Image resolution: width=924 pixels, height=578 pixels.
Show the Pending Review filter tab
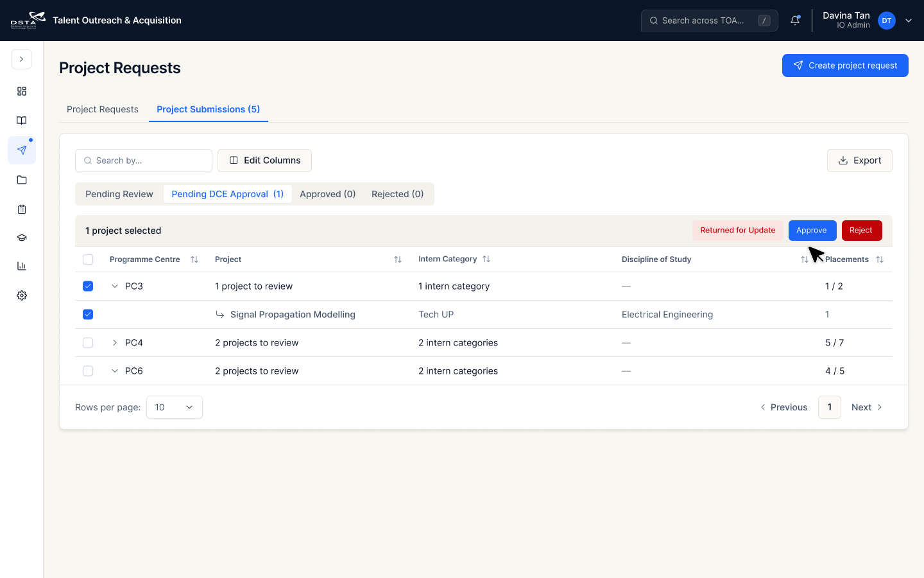[119, 194]
